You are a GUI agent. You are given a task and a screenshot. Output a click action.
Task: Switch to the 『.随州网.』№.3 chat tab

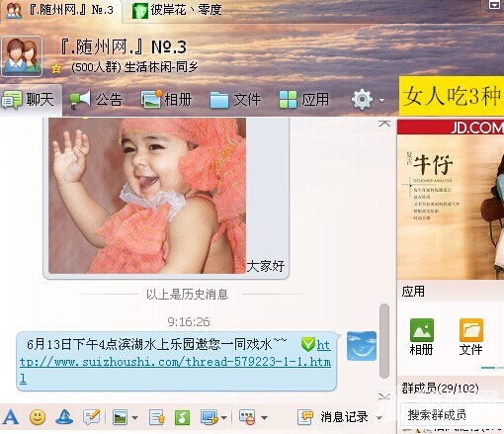[61, 10]
